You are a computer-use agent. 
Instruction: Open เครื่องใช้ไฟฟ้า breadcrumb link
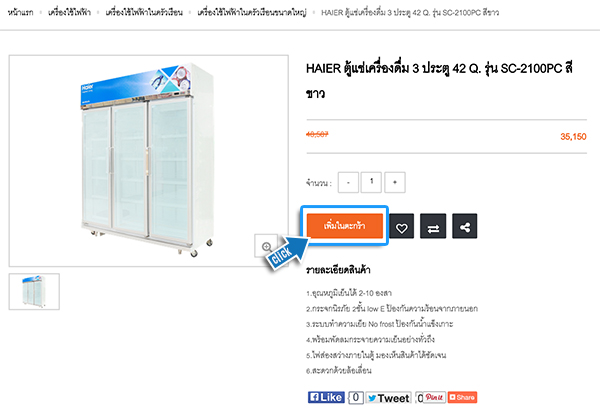click(x=69, y=13)
